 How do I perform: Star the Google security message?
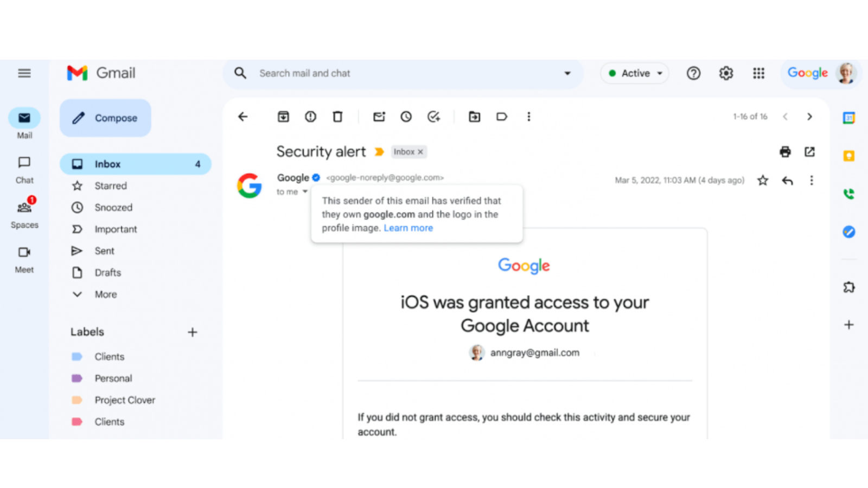pyautogui.click(x=763, y=180)
